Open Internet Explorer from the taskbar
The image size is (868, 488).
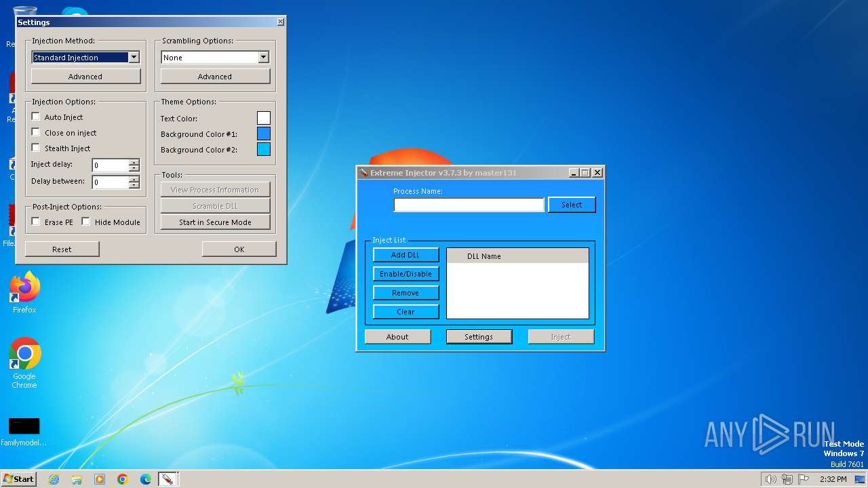tap(54, 479)
